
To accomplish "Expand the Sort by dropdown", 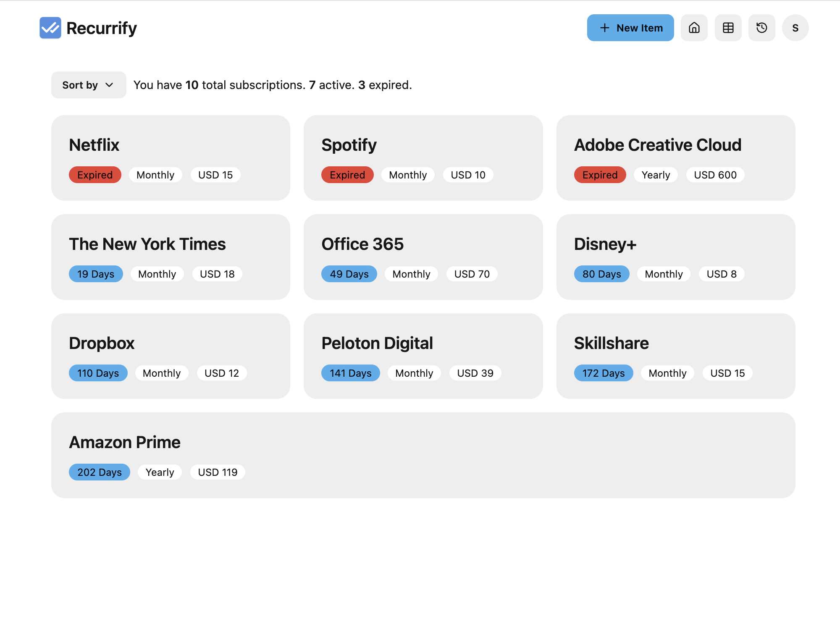I will [x=89, y=85].
